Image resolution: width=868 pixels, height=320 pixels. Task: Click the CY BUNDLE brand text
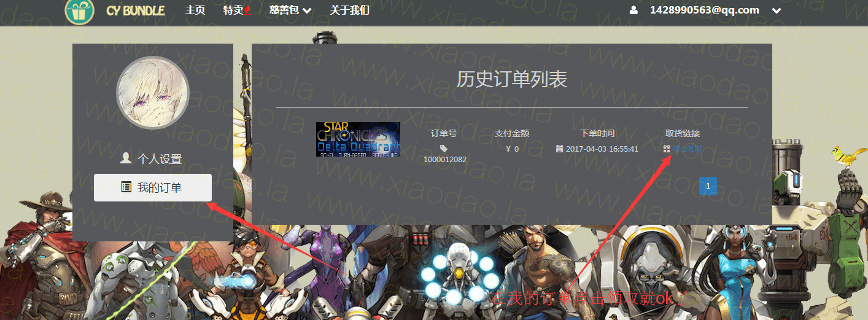click(135, 10)
